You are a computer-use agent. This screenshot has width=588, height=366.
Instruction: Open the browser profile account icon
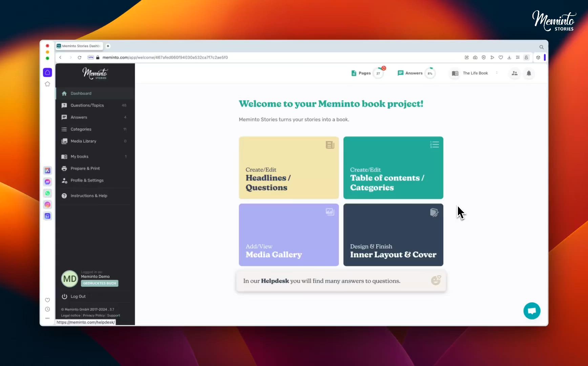(526, 57)
